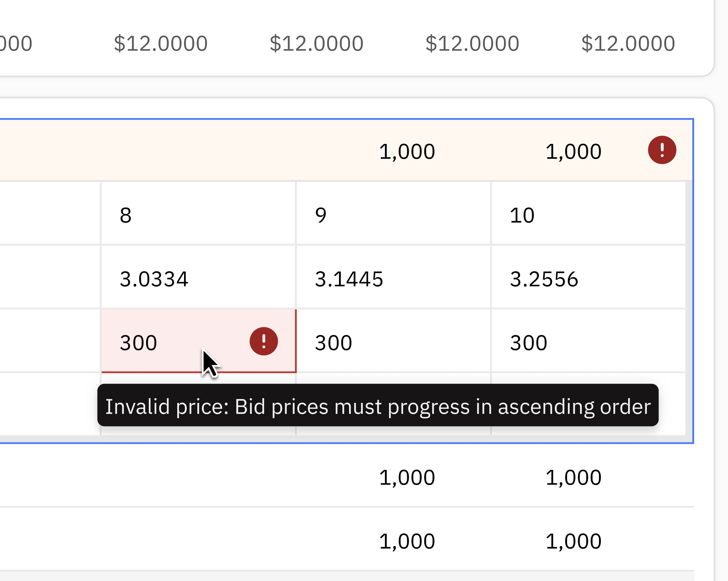Select the left 1,000 in the bottom row

407,541
